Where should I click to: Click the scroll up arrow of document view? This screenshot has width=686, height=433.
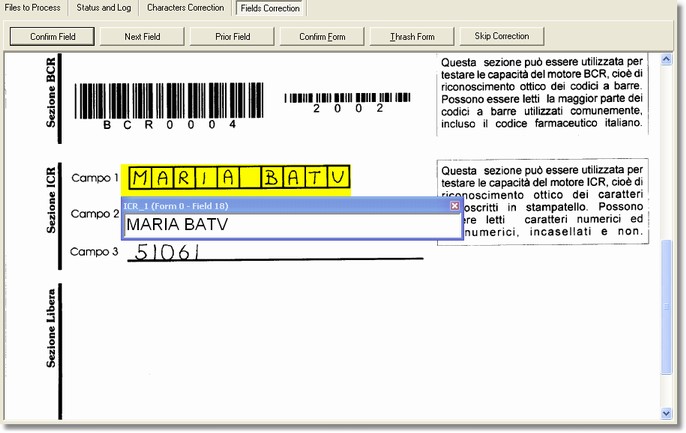click(x=666, y=59)
